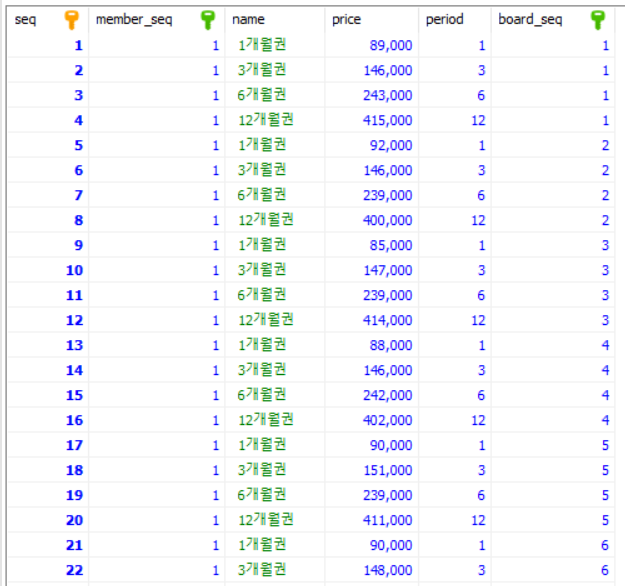
Task: Select seq cell 1
Action: coord(48,45)
